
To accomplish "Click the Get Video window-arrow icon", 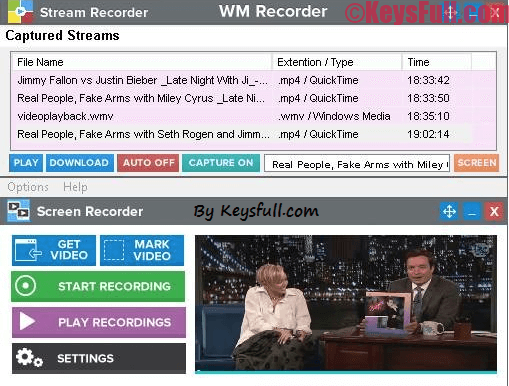I will [x=28, y=250].
